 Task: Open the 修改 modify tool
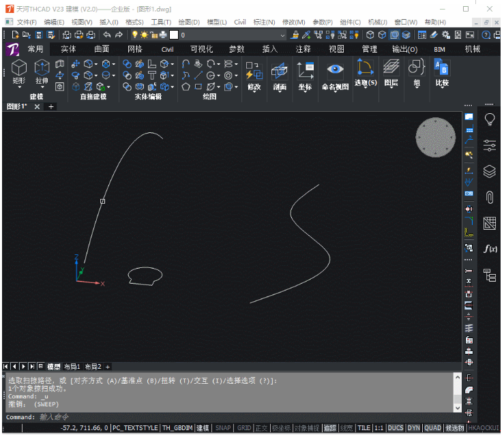point(254,76)
